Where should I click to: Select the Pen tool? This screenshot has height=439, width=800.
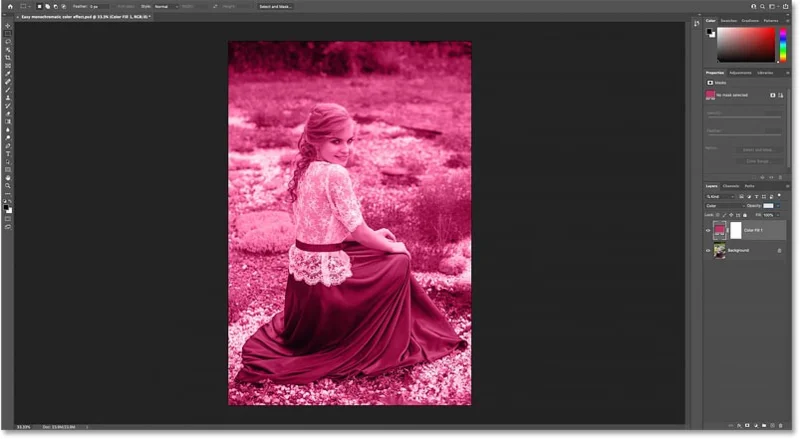tap(8, 146)
